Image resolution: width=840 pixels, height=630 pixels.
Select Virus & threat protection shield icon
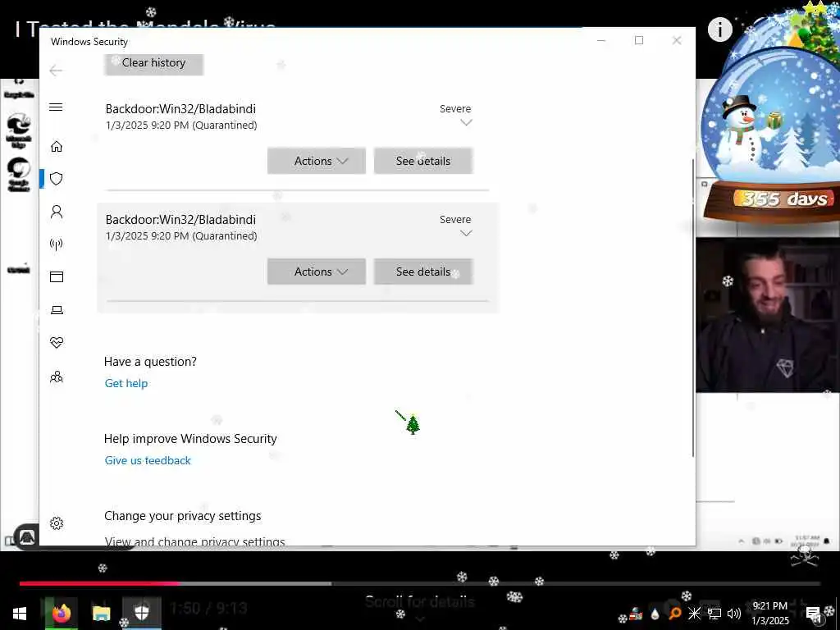[57, 179]
